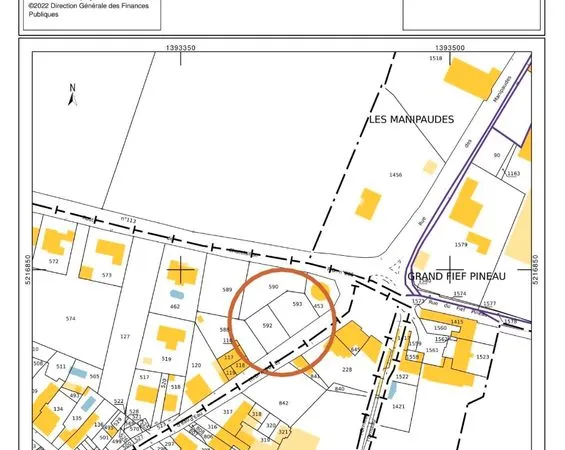565x450 pixels.
Task: Select parcel number 593
Action: pyautogui.click(x=297, y=304)
